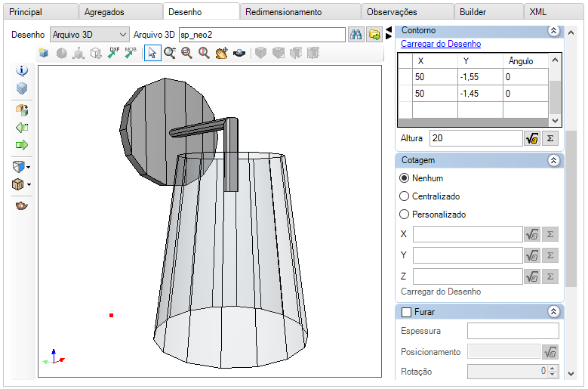Click the Y cell with value -1,45
Image resolution: width=588 pixels, height=389 pixels.
click(480, 94)
